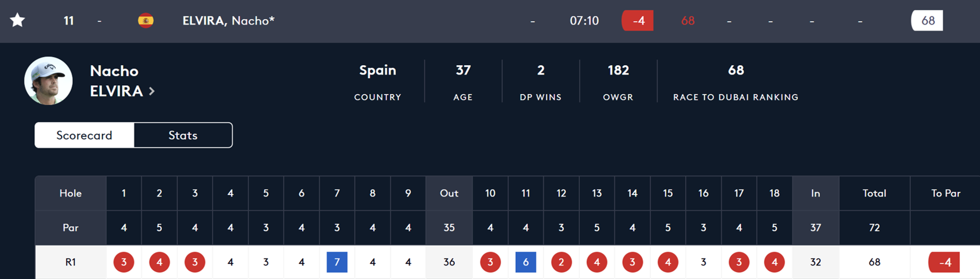
Task: Toggle the favorite star for Nacho Elvira
Action: (x=17, y=21)
